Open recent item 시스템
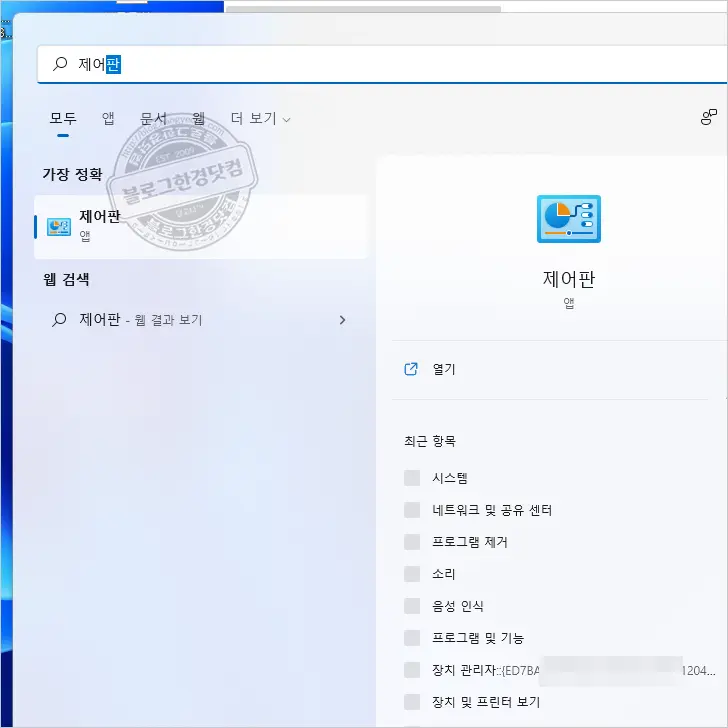 tap(450, 478)
